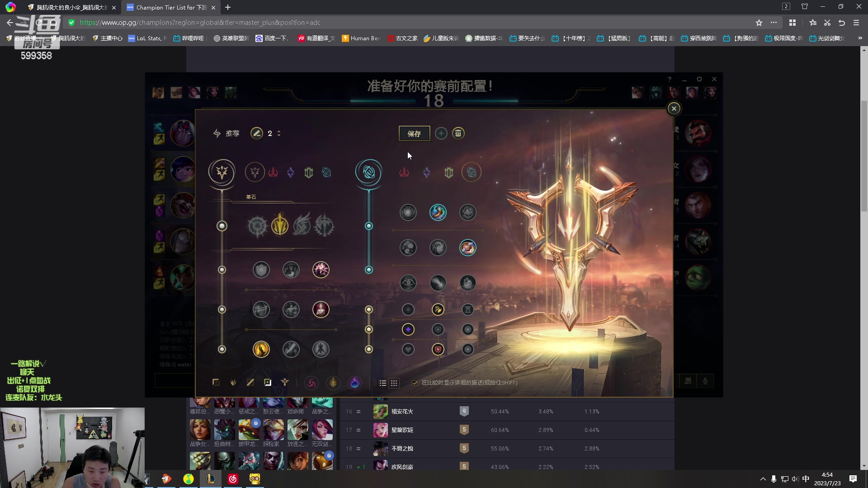Viewport: 868px width, 488px height.
Task: Open the 星籁歌姬 champion row
Action: [507, 430]
